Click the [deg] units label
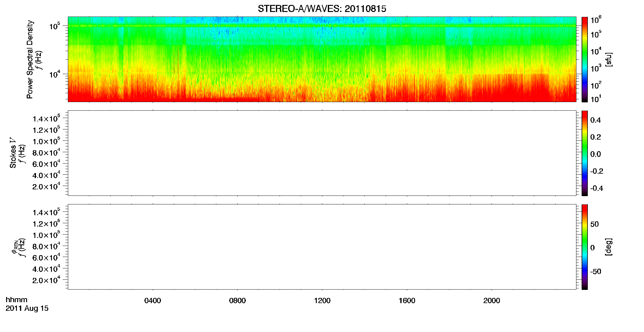Image resolution: width=644 pixels, height=332 pixels. point(609,247)
